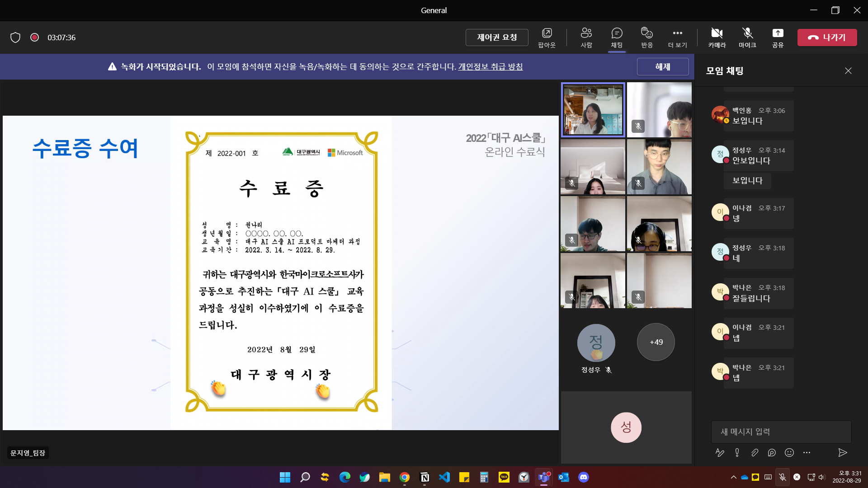This screenshot has width=868, height=488.
Task: Send the chat message with arrow icon
Action: tap(842, 452)
